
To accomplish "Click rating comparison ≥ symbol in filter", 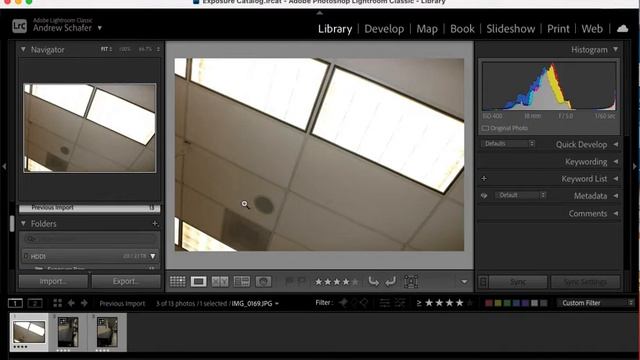I will (x=419, y=303).
